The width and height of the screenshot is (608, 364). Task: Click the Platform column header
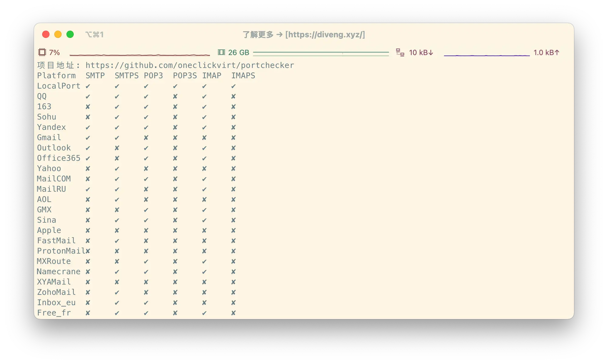[56, 76]
